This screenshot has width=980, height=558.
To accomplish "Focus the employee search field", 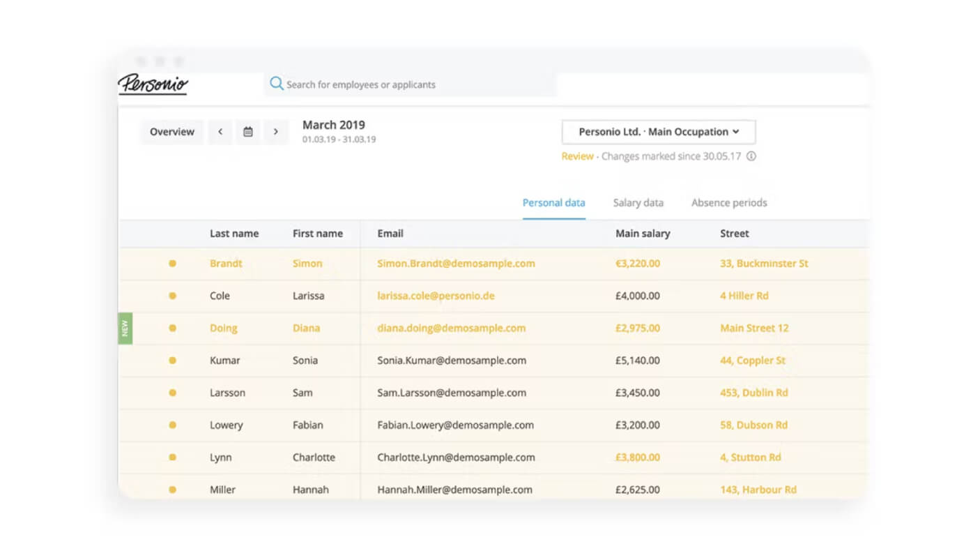I will 411,84.
